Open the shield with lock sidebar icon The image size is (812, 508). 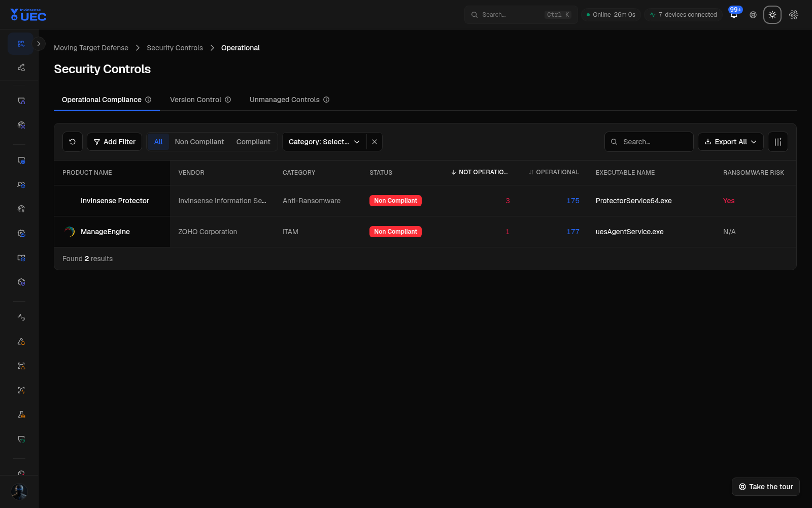click(x=21, y=101)
